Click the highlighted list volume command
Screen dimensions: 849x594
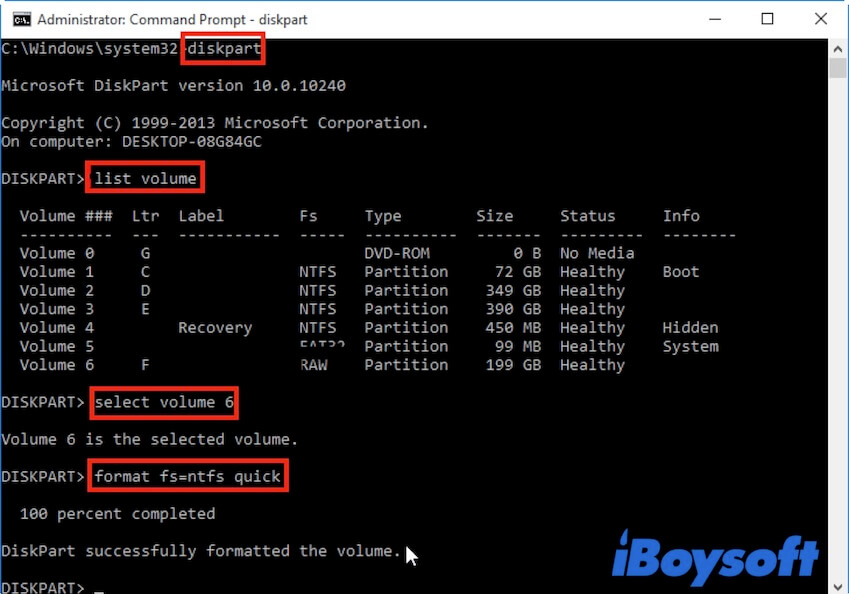(144, 177)
